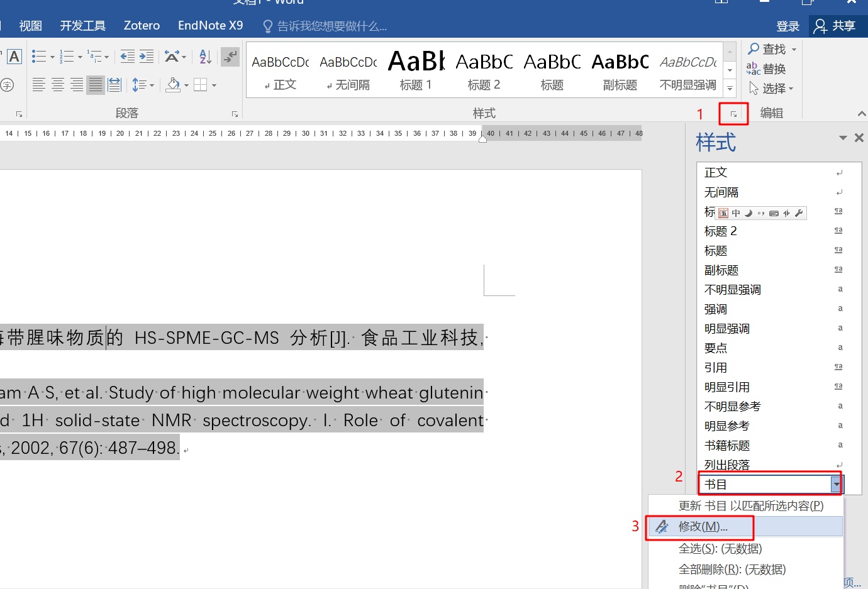Click the 登录 sign-in button
868x589 pixels.
coord(787,26)
